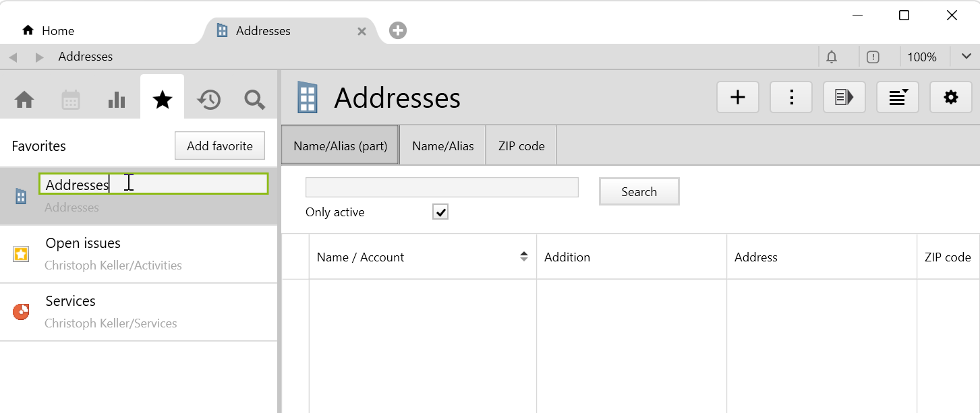Switch to the ZIP code search tab

click(x=521, y=146)
